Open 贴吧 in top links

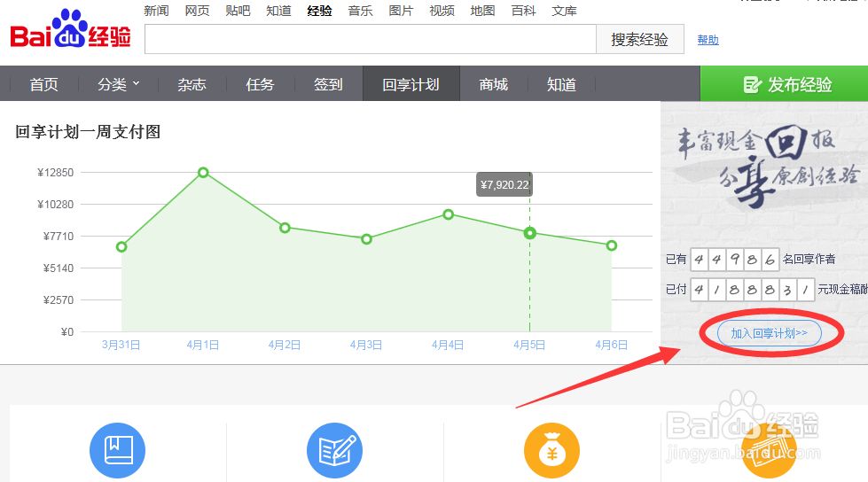(238, 11)
